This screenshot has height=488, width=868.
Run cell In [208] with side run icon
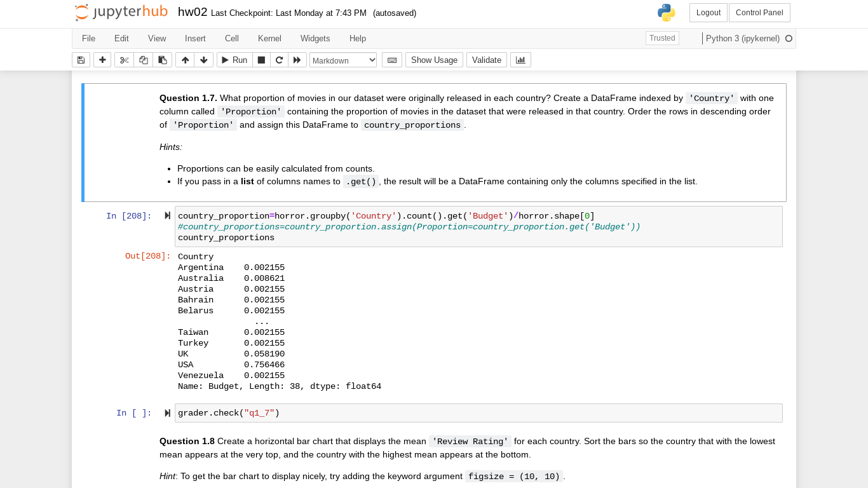(167, 215)
